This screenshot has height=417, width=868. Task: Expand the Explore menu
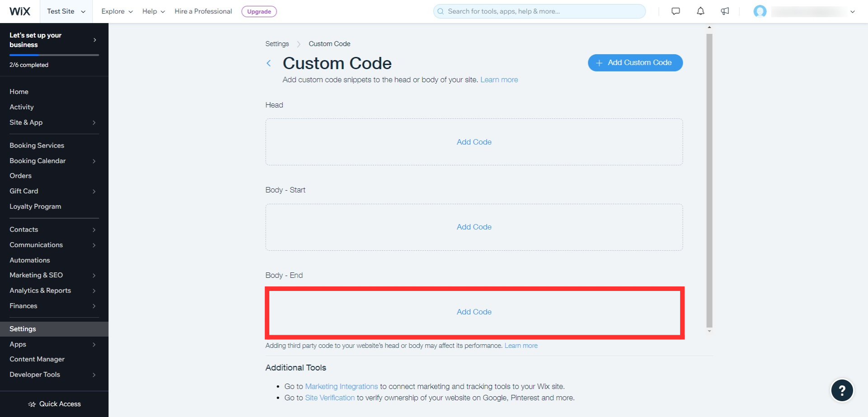click(x=117, y=11)
